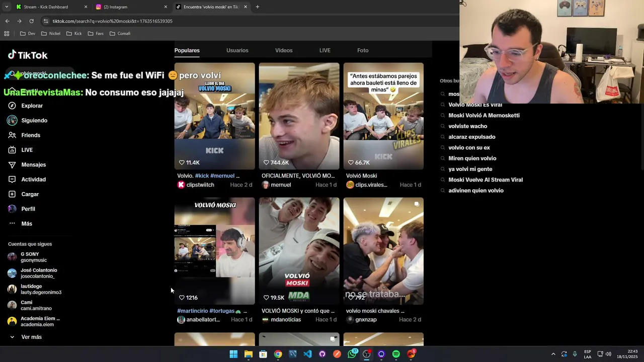Open the Nickel bookmarks folder
This screenshot has width=644, height=362.
click(50, 34)
